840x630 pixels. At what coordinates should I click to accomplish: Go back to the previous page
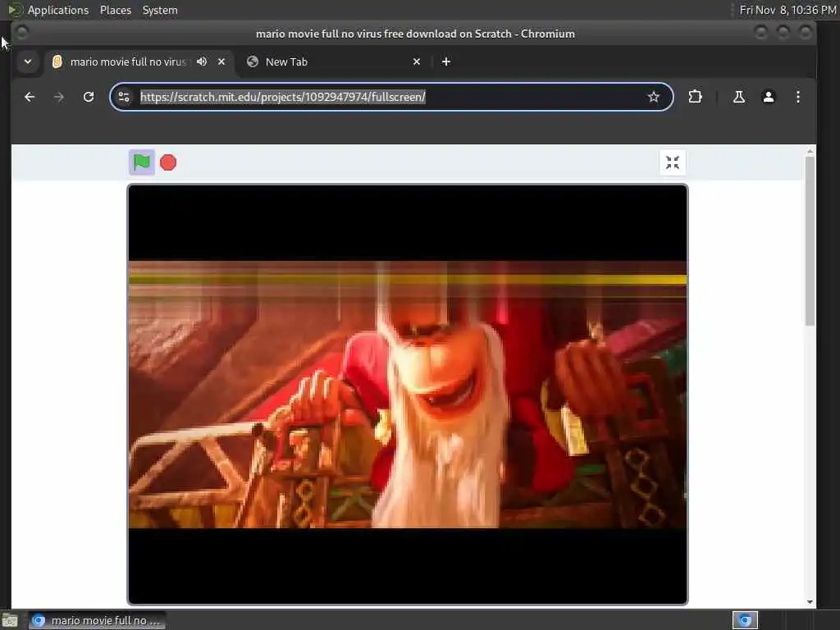pos(30,97)
